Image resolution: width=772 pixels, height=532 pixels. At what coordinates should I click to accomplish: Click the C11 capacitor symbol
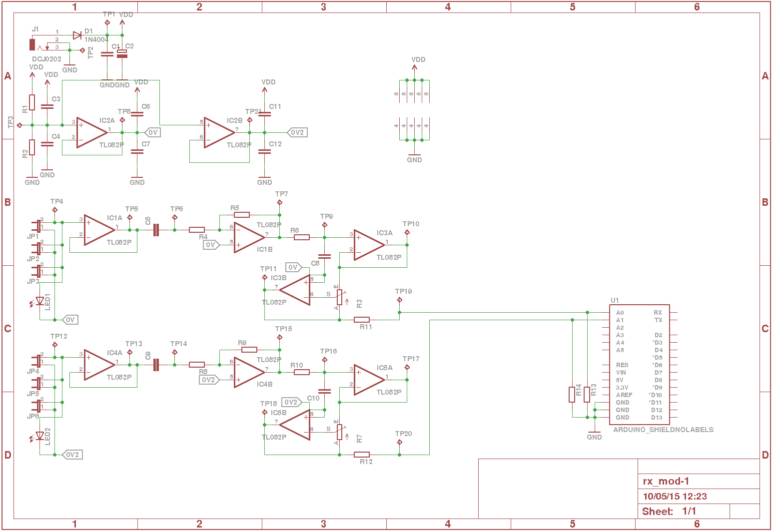(x=264, y=114)
